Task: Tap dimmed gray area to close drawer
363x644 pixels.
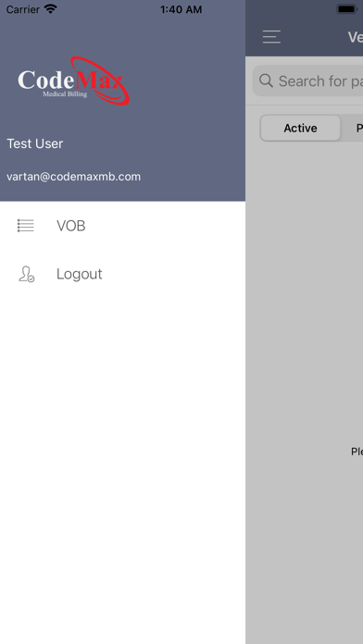Action: 305,328
